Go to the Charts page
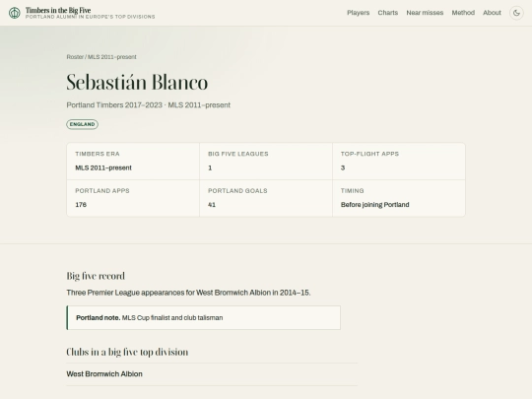The height and width of the screenshot is (399, 532). coord(388,13)
